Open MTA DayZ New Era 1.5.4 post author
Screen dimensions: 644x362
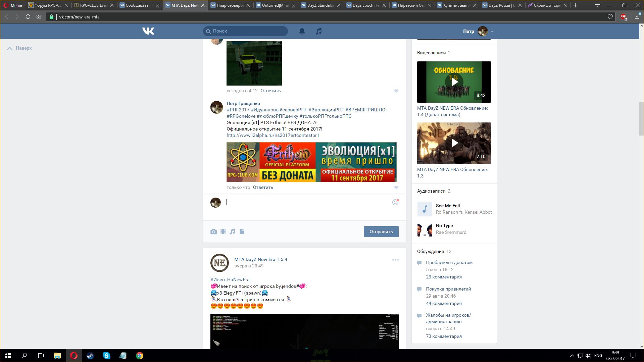click(261, 259)
